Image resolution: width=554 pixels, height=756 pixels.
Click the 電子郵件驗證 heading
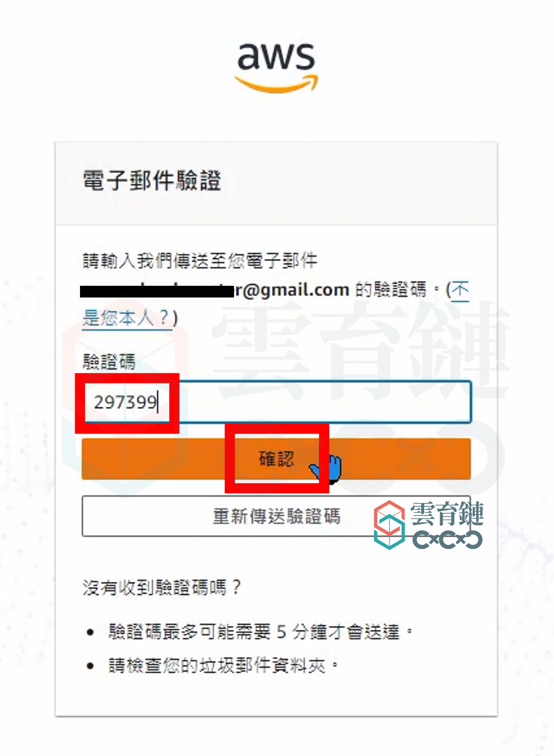tap(152, 180)
